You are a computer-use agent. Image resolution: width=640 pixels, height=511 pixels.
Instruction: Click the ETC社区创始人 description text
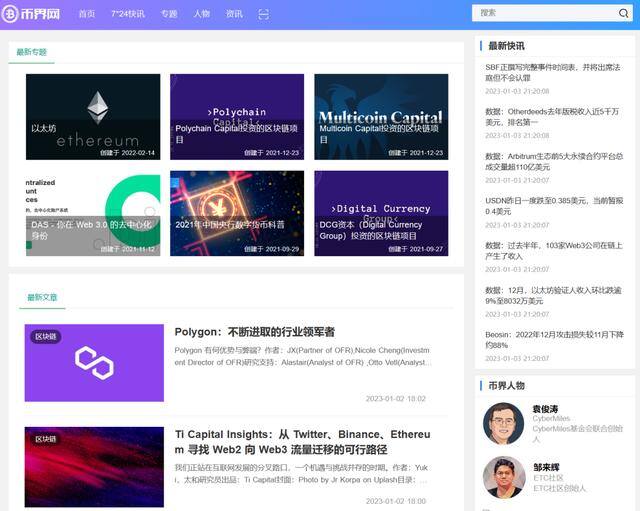(559, 488)
